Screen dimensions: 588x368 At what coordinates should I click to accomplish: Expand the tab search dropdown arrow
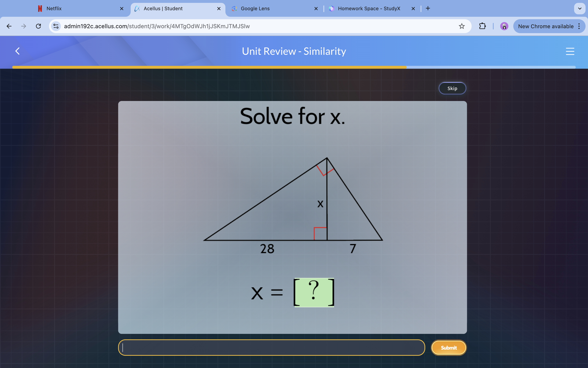tap(579, 9)
